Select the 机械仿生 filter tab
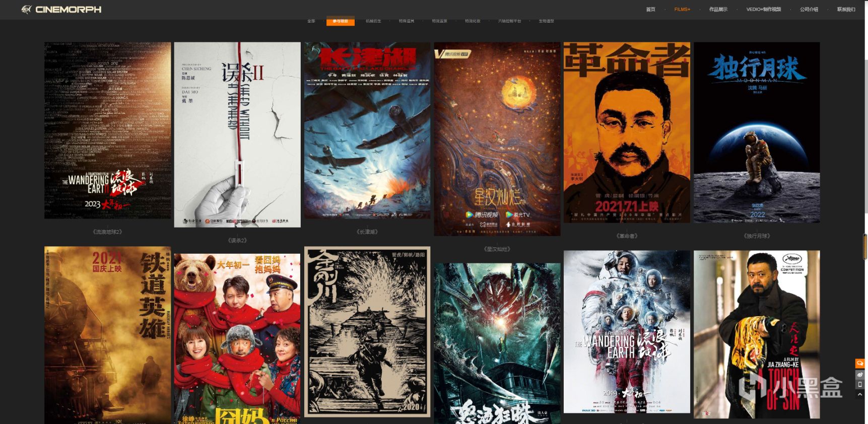The width and height of the screenshot is (868, 424). [x=373, y=21]
